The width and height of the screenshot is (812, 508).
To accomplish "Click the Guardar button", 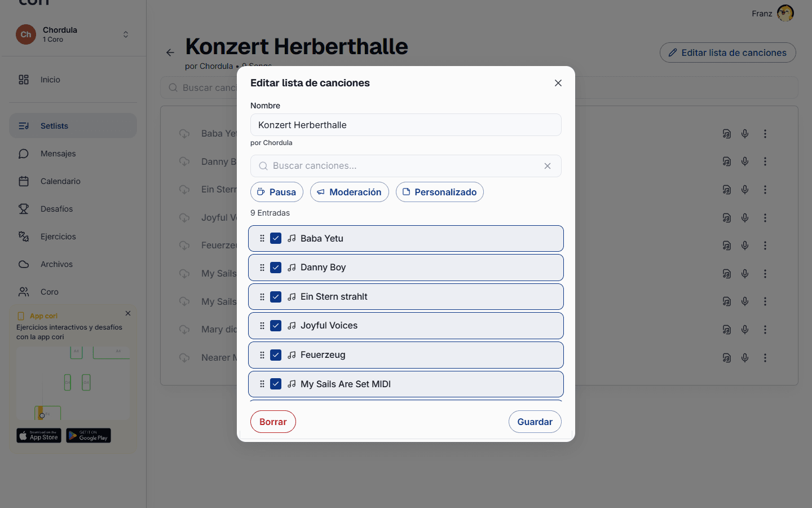I will [535, 422].
